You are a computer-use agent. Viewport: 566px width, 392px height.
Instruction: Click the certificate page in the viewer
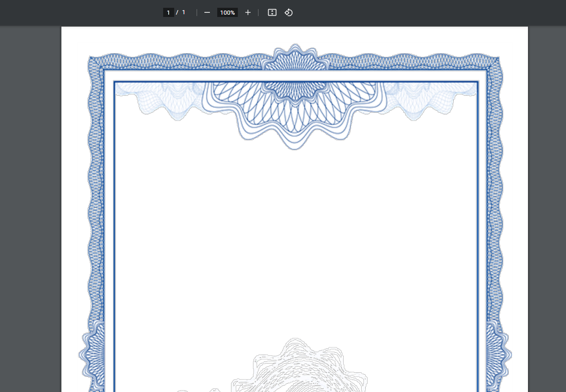[x=295, y=209]
